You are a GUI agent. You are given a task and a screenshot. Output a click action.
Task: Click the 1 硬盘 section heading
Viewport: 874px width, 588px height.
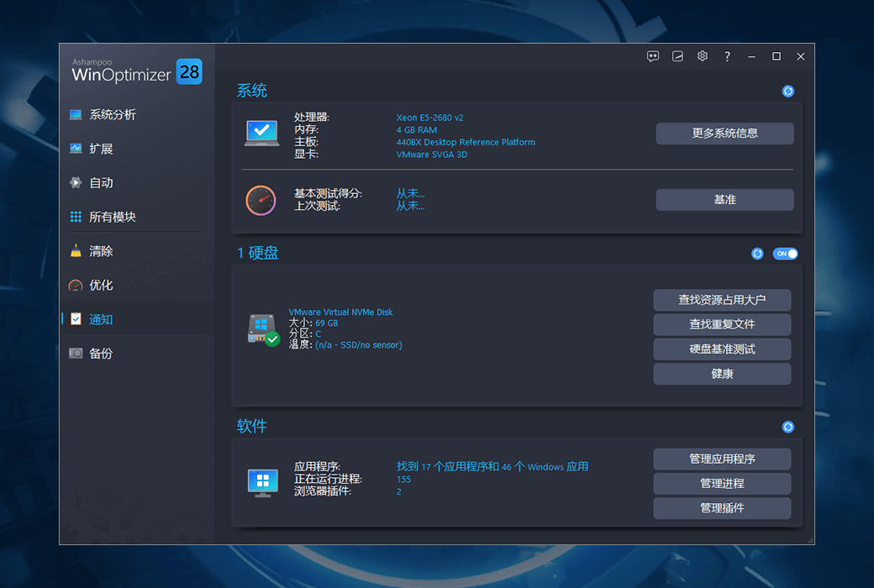pyautogui.click(x=257, y=253)
